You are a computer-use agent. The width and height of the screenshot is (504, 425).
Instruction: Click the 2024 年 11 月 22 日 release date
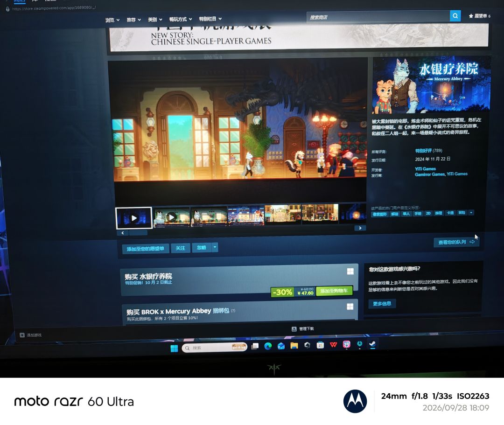click(433, 159)
